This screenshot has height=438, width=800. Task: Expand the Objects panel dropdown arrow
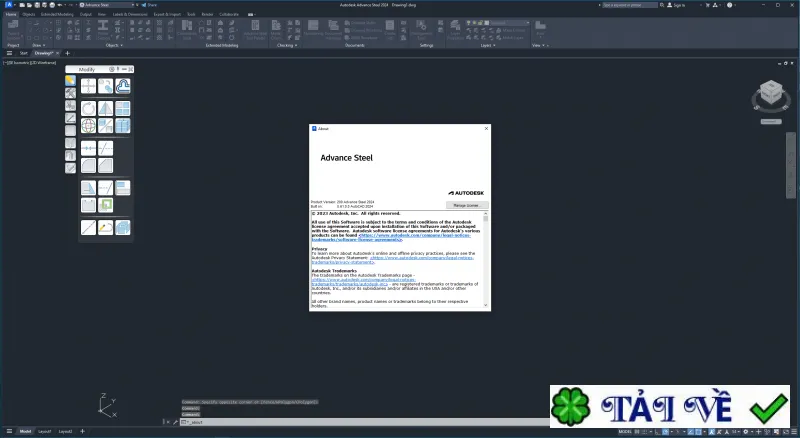121,45
